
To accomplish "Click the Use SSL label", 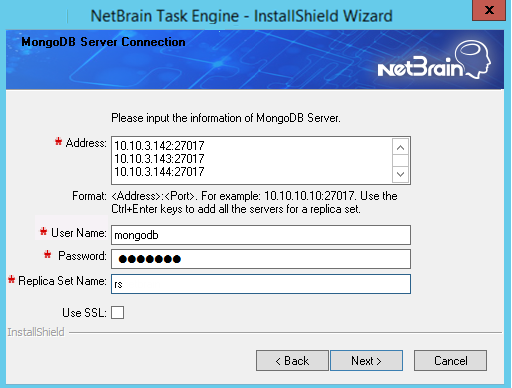I will coord(84,313).
